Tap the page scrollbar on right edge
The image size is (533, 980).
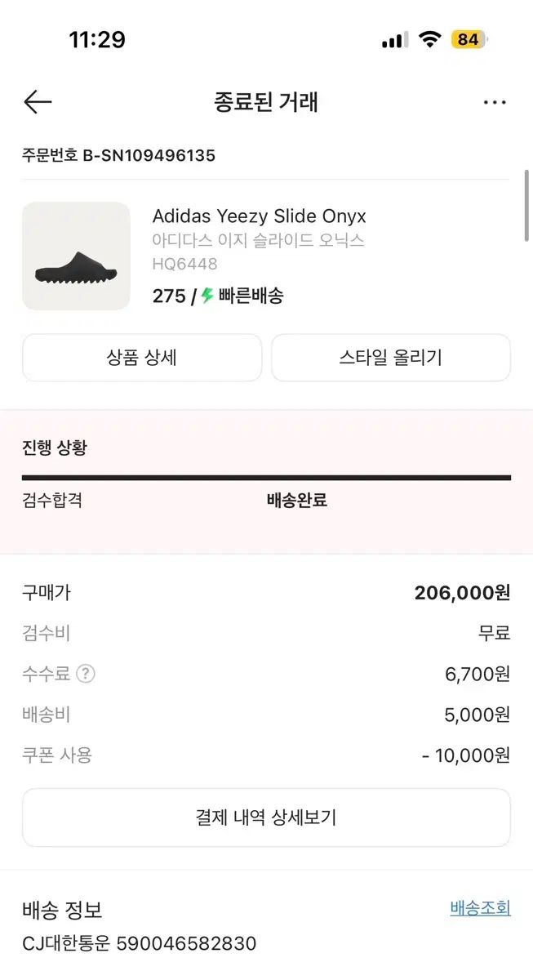click(x=527, y=206)
